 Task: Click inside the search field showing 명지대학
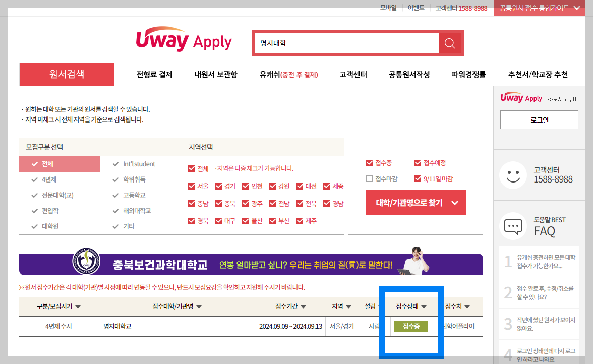click(x=347, y=43)
